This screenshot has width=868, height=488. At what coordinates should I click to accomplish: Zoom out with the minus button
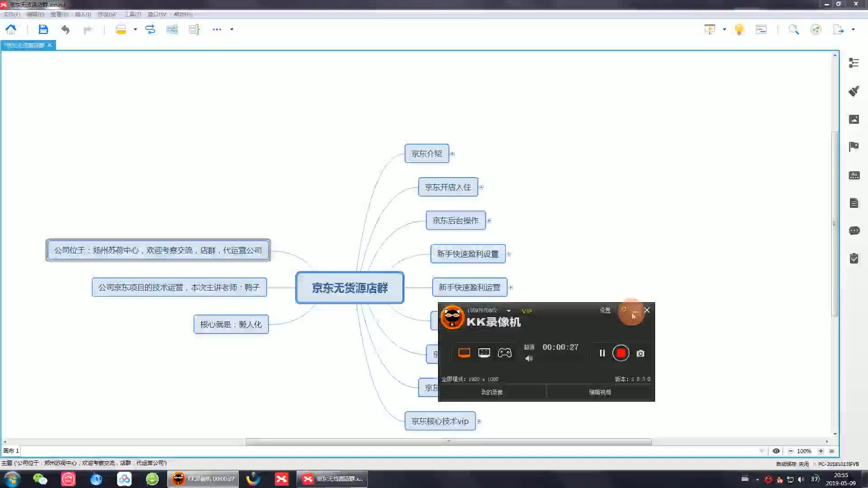point(791,451)
